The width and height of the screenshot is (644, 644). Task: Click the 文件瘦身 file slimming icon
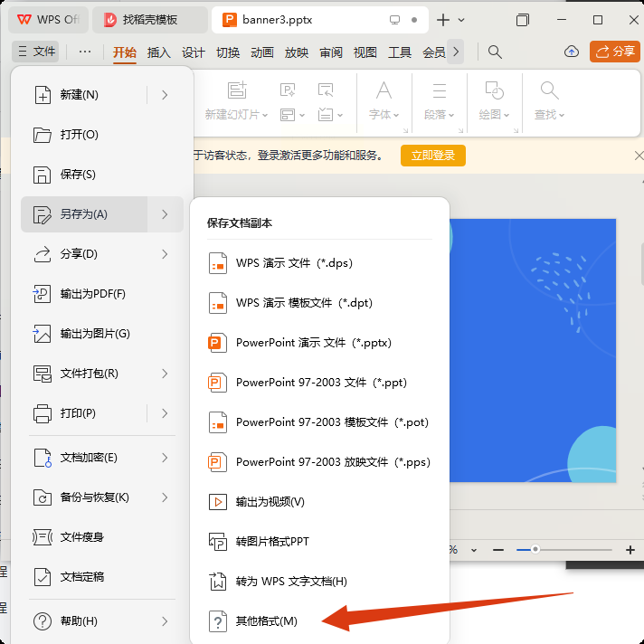tap(43, 537)
